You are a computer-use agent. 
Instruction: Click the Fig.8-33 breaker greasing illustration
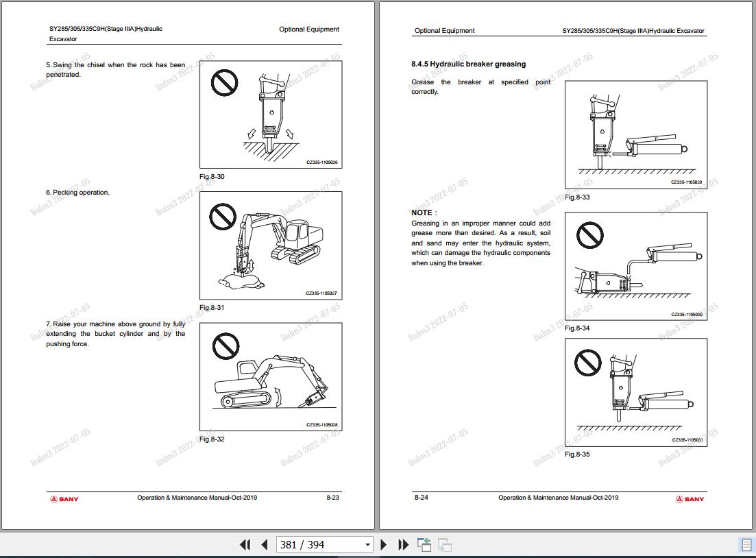click(x=636, y=134)
